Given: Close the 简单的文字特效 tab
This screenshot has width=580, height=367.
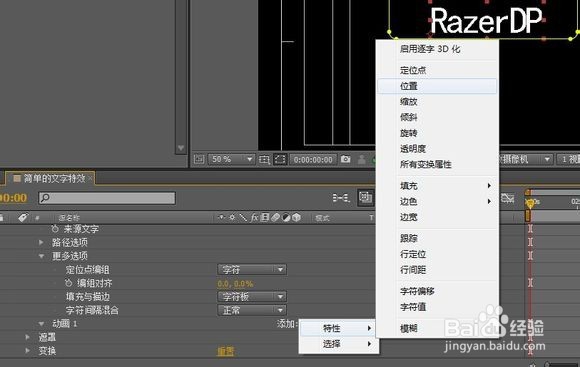Looking at the screenshot, I should pyautogui.click(x=90, y=179).
